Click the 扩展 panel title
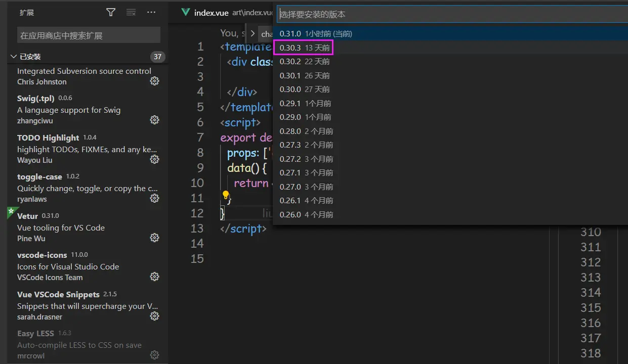 pyautogui.click(x=27, y=13)
